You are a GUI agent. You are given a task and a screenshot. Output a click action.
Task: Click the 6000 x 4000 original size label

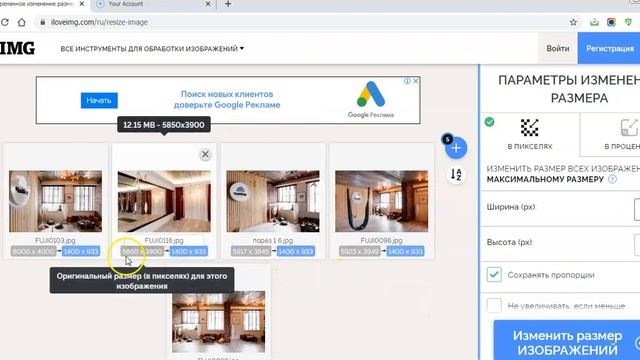click(33, 251)
